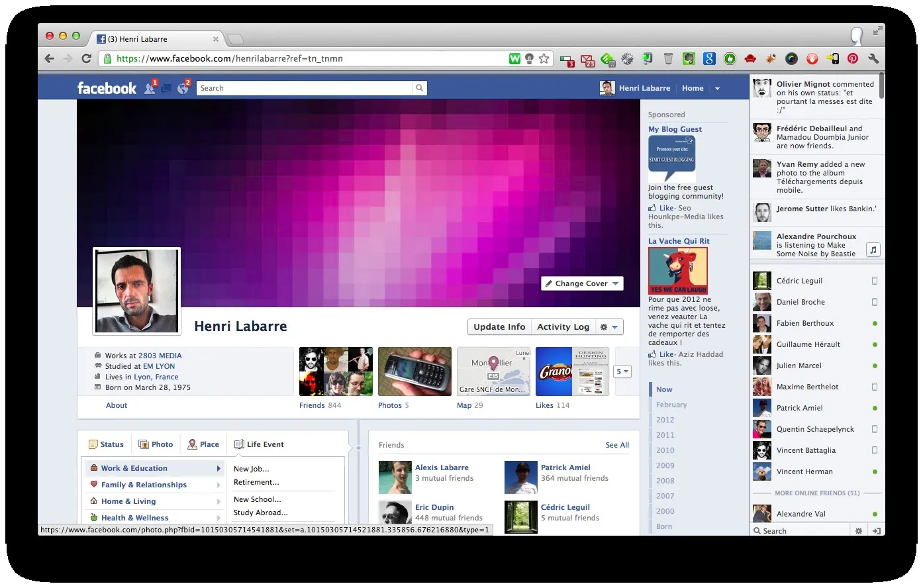The width and height of the screenshot is (923, 588).
Task: Click the Evernote elephant extension icon
Action: 689,58
